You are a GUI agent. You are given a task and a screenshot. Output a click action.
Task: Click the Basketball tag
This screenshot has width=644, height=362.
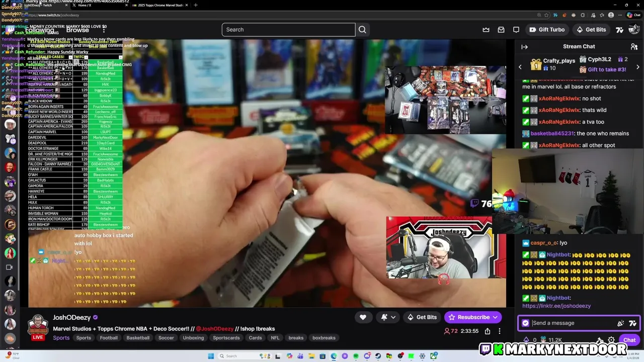coord(138,338)
